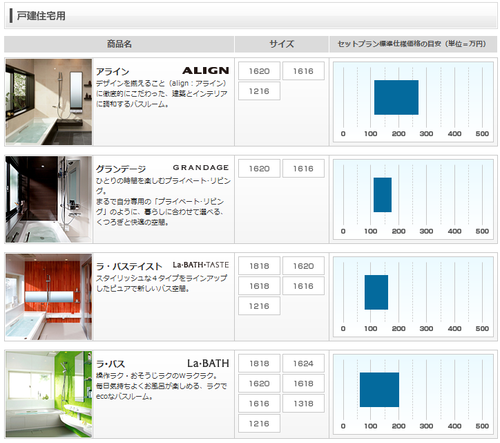500x443 pixels.
Task: Click the 300 axis label in La・BATH chart
Action: tap(426, 426)
